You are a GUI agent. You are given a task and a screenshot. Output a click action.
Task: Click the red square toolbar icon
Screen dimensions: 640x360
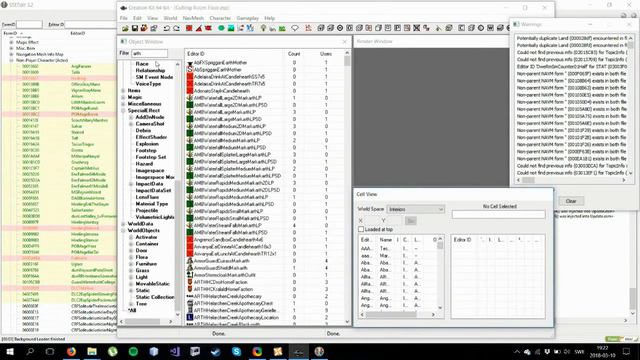click(189, 28)
